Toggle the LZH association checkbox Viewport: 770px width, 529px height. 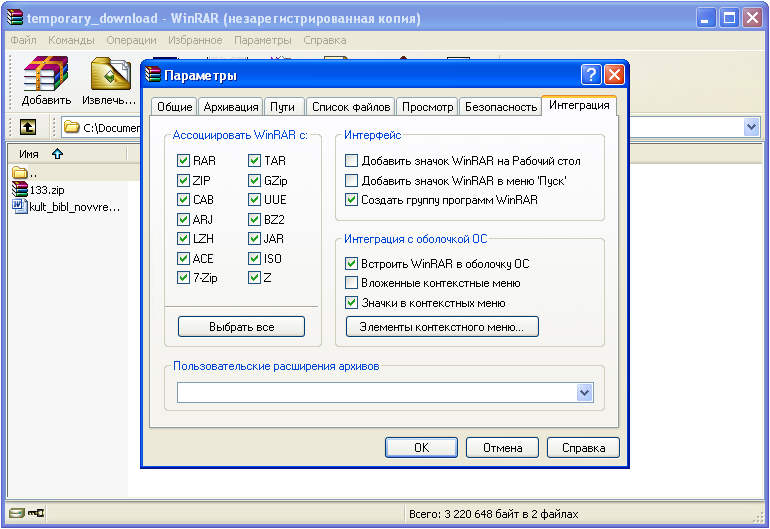[x=183, y=238]
